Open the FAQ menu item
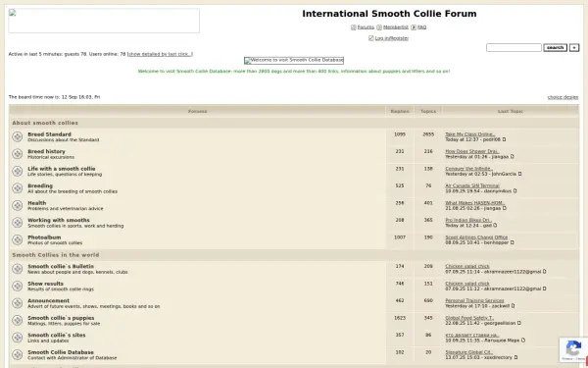 coord(421,27)
